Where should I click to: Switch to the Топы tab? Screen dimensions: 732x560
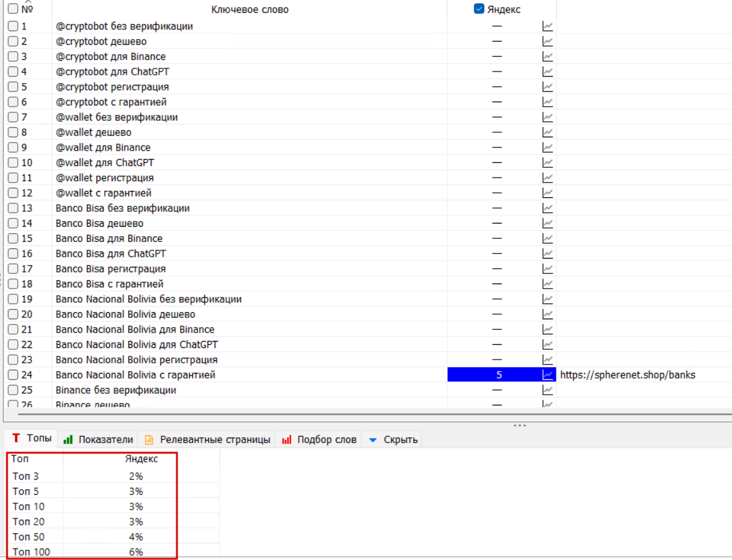[31, 438]
